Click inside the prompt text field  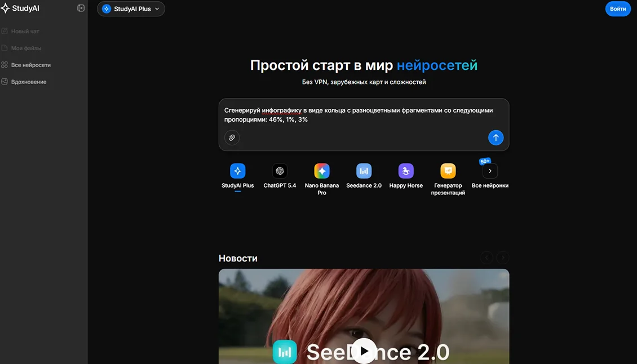click(x=364, y=115)
